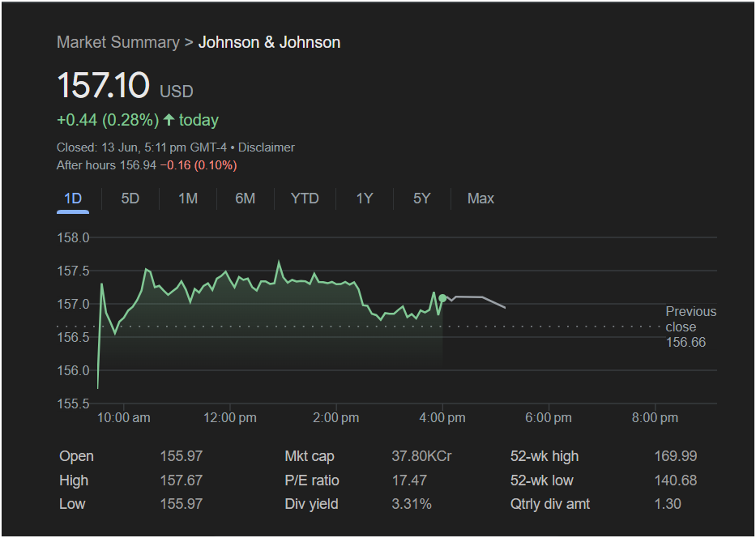Click the Div yield value 3.31%

click(412, 504)
